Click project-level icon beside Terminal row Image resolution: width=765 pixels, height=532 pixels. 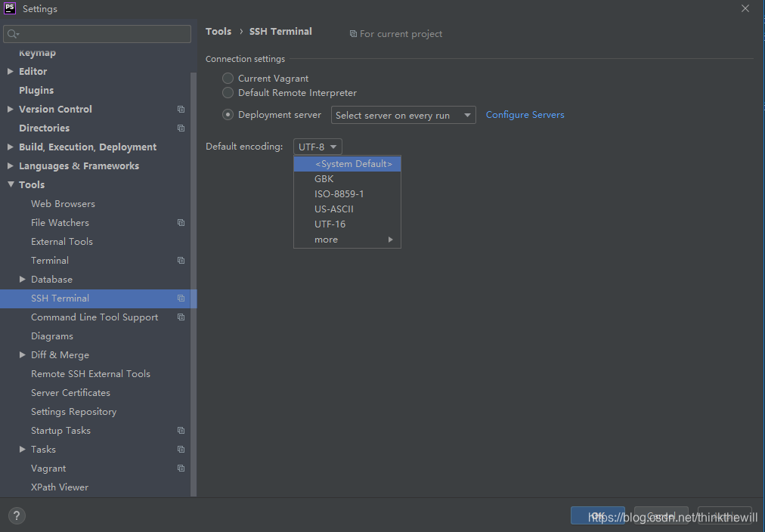(x=181, y=261)
